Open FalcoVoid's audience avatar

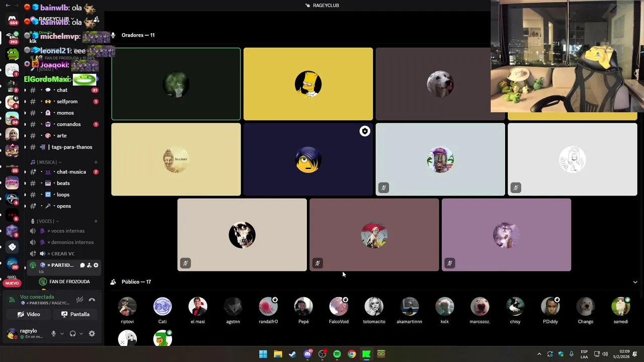(339, 307)
